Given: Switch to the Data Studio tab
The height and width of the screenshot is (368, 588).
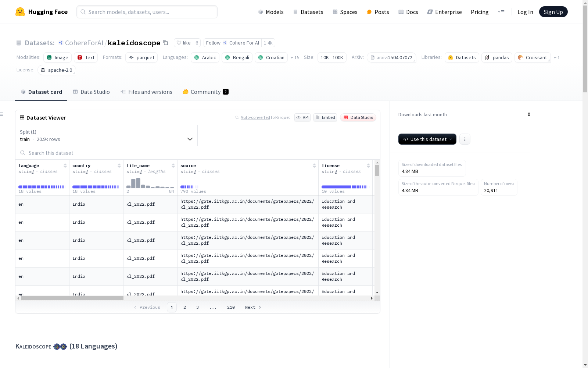Looking at the screenshot, I should click(91, 92).
